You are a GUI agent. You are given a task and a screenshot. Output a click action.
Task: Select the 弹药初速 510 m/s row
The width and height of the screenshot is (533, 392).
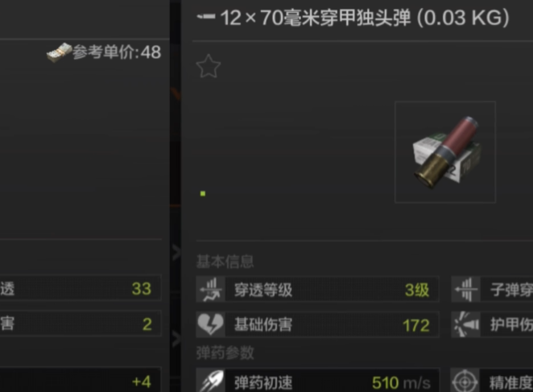tap(317, 381)
